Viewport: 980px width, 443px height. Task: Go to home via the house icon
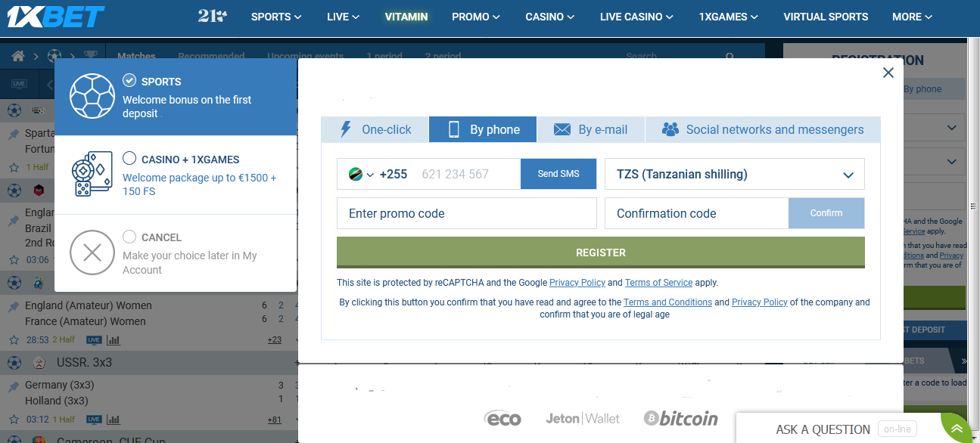(18, 56)
